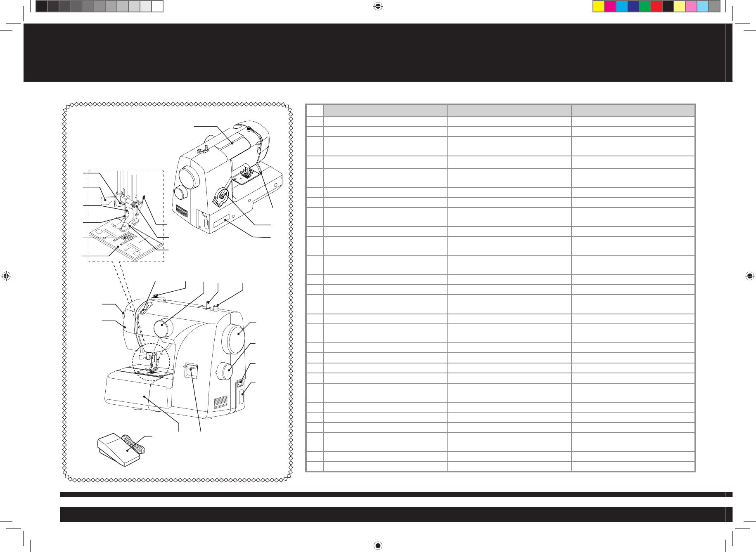Image resolution: width=756 pixels, height=552 pixels.
Task: Pick the magenta swatch in color bar
Action: [610, 7]
